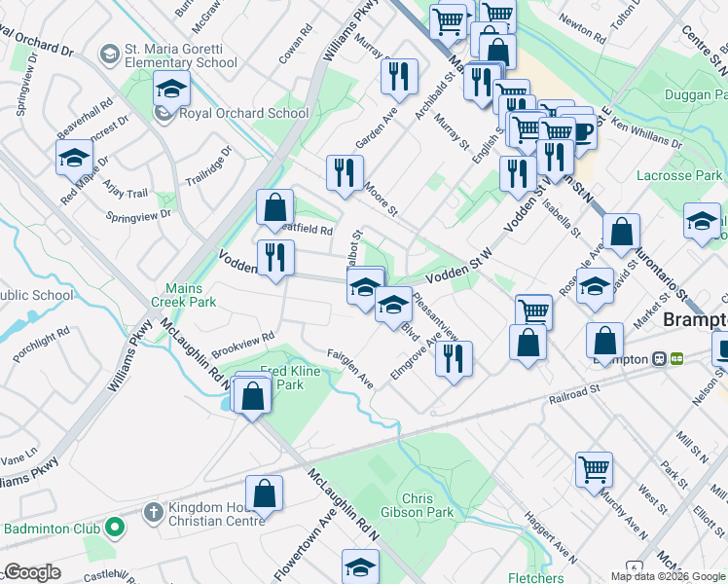Click the Haggert Ave N label
The height and width of the screenshot is (584, 728).
coord(551,537)
